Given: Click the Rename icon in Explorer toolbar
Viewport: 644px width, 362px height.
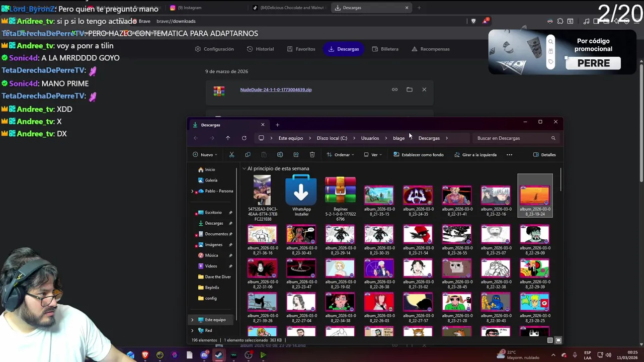Looking at the screenshot, I should [280, 155].
